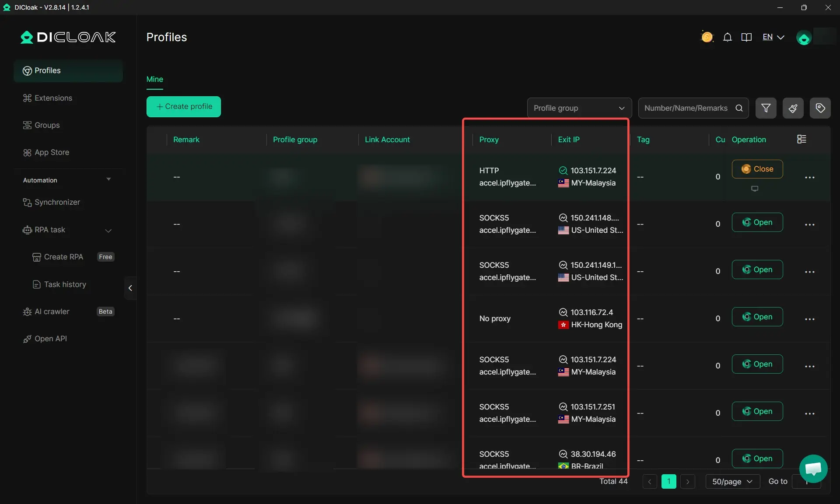The image size is (840, 504).
Task: Click the column settings list icon
Action: coord(801,139)
